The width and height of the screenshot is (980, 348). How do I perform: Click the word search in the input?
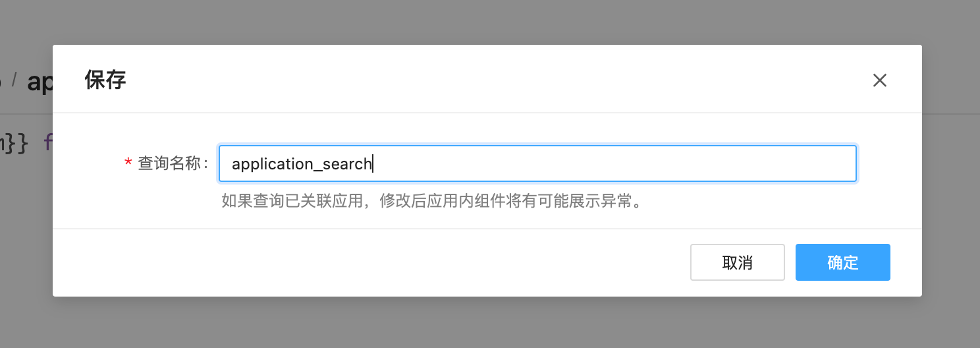click(x=347, y=163)
